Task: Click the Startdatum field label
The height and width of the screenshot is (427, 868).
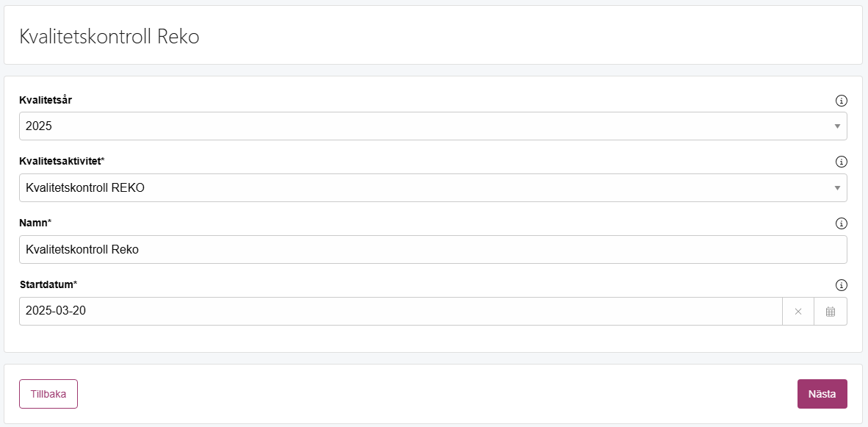Action: tap(48, 284)
